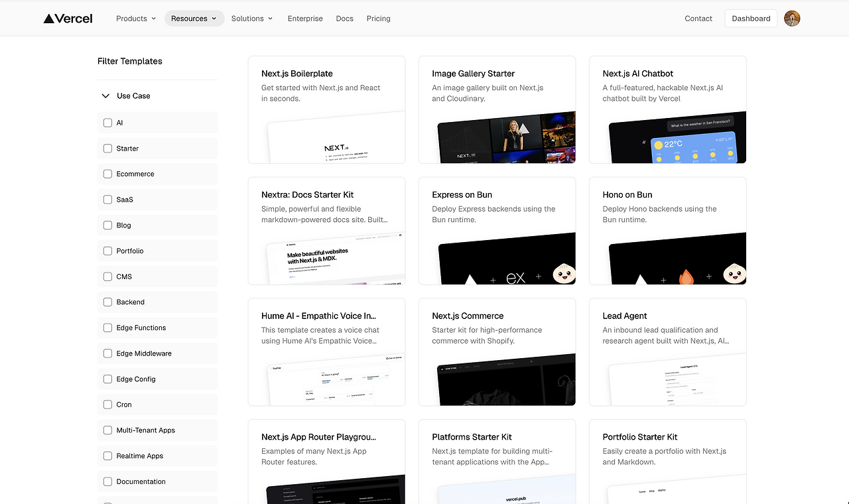Screen dimensions: 849x504
Task: Open the Next.js AI Chatbot template title
Action: coord(637,74)
